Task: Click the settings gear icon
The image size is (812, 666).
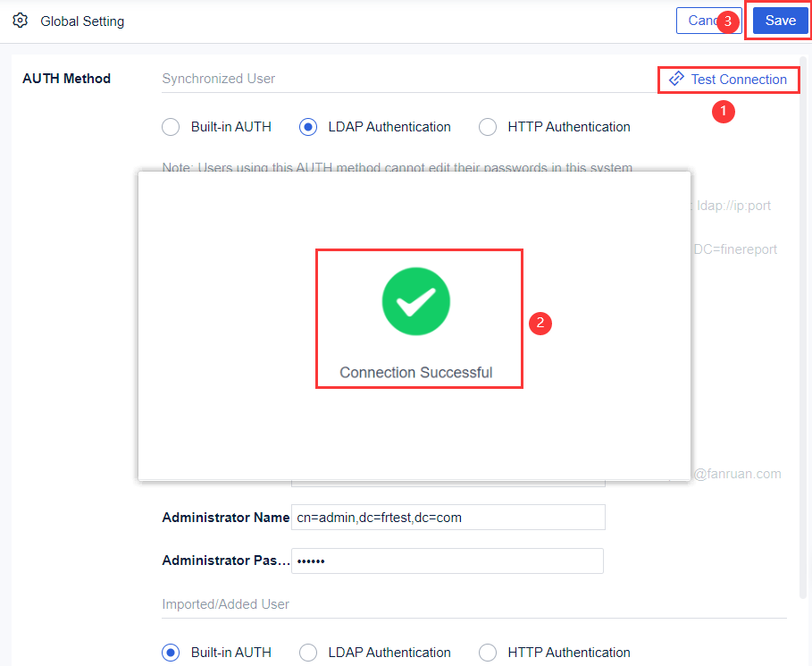Action: 20,21
